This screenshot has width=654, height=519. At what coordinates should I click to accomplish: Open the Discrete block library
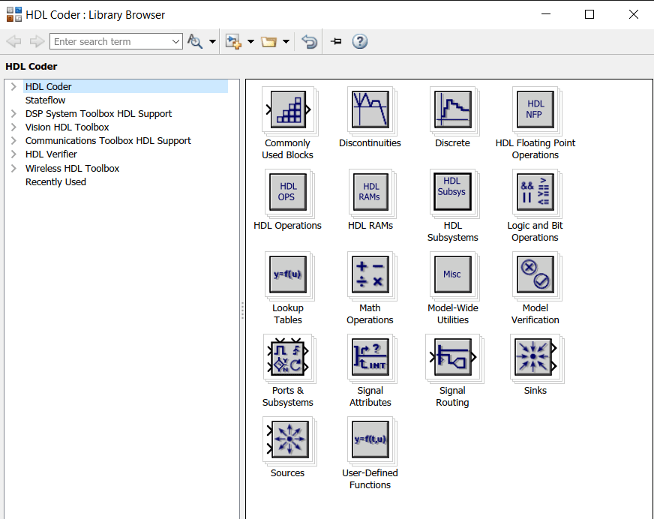click(x=453, y=110)
